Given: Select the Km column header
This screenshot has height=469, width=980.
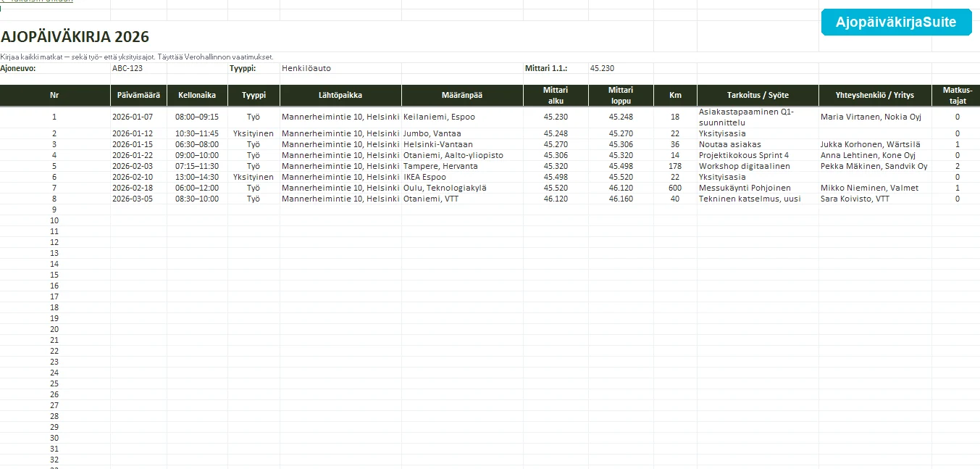Looking at the screenshot, I should (675, 95).
